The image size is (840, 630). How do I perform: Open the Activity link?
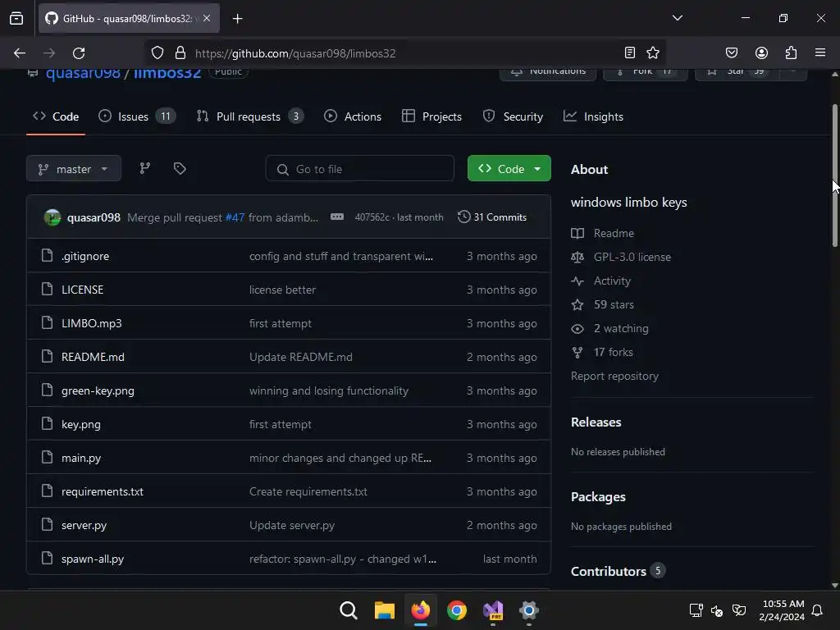click(x=612, y=281)
